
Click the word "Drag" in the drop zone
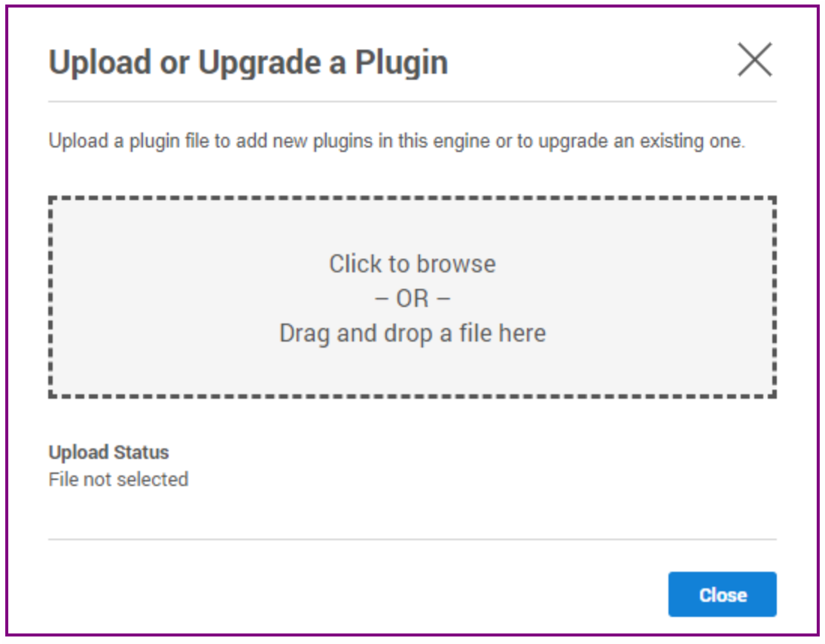tap(305, 333)
